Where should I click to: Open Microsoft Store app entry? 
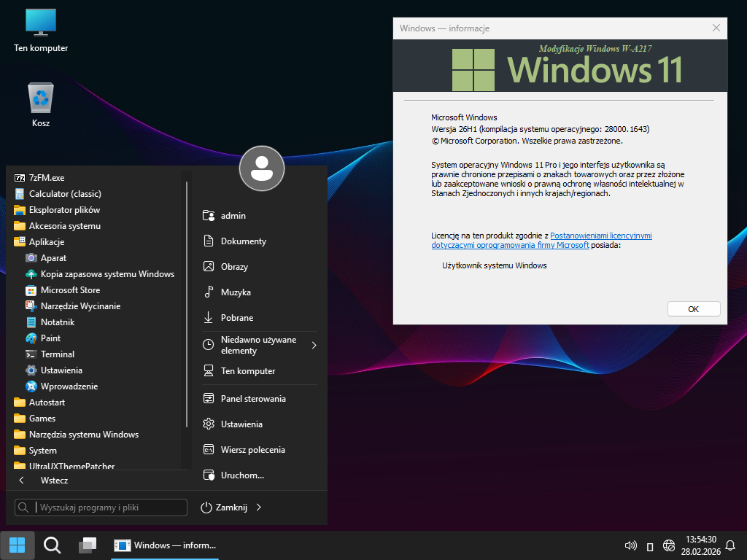[70, 290]
